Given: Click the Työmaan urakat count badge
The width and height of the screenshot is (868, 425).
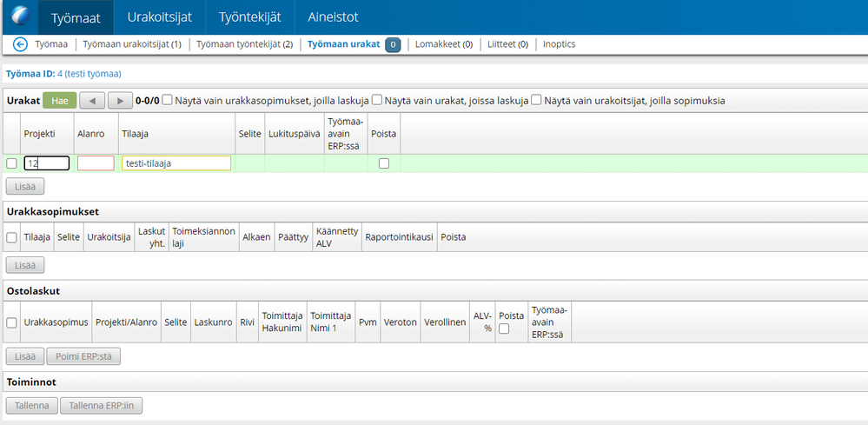Looking at the screenshot, I should pos(393,45).
